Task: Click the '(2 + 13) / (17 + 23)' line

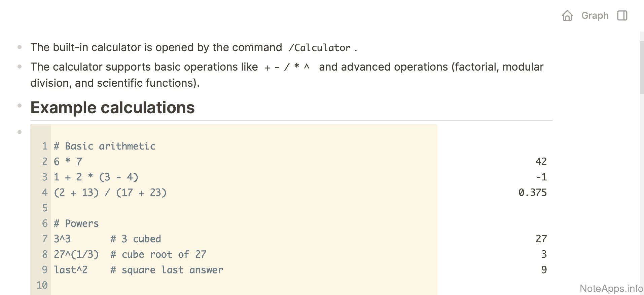Action: point(110,193)
